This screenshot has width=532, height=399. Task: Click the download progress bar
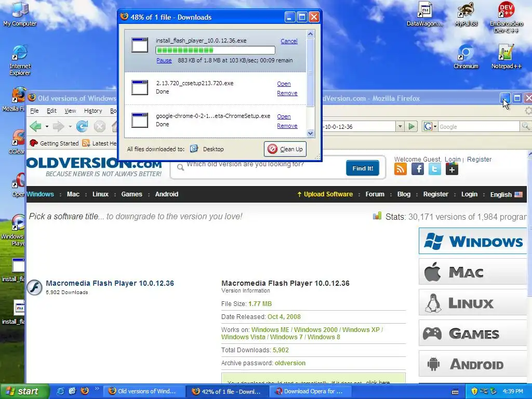tap(215, 50)
